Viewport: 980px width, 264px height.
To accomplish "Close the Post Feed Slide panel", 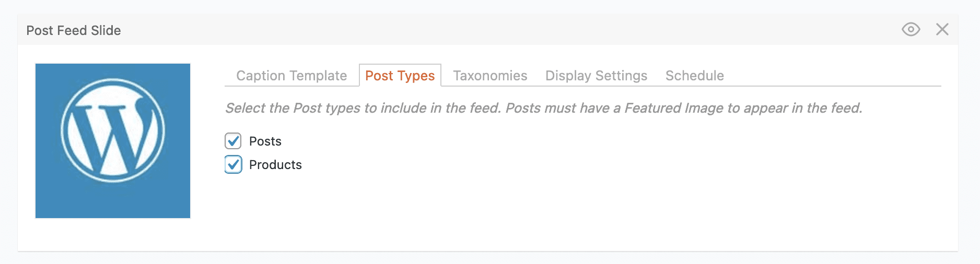I will pos(942,30).
